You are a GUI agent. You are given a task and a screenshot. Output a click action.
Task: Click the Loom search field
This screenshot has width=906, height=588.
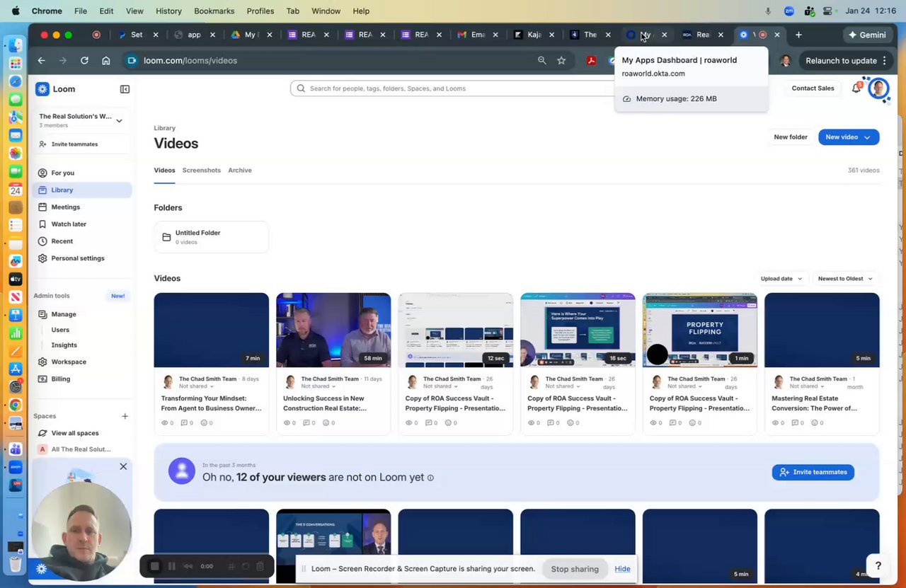click(x=453, y=88)
